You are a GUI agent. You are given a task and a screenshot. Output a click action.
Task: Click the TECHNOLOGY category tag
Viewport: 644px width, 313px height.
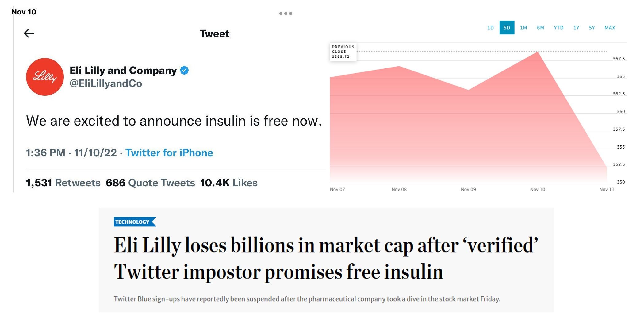tap(132, 222)
